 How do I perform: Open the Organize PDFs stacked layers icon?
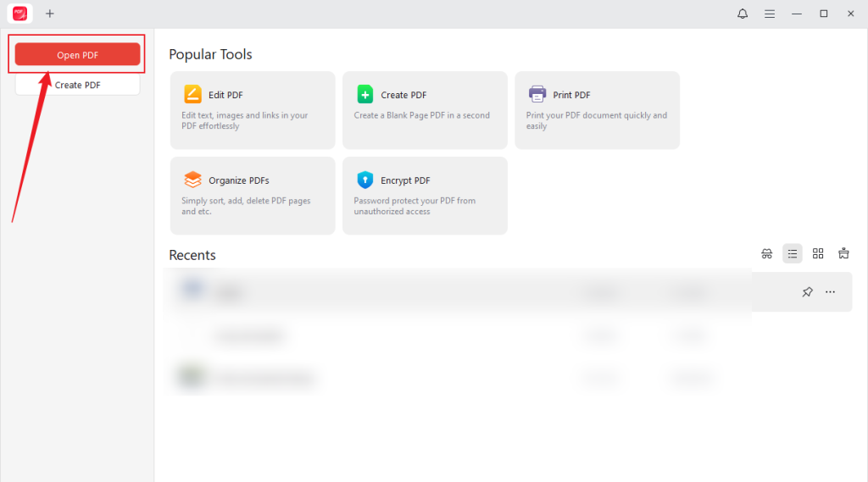tap(192, 180)
